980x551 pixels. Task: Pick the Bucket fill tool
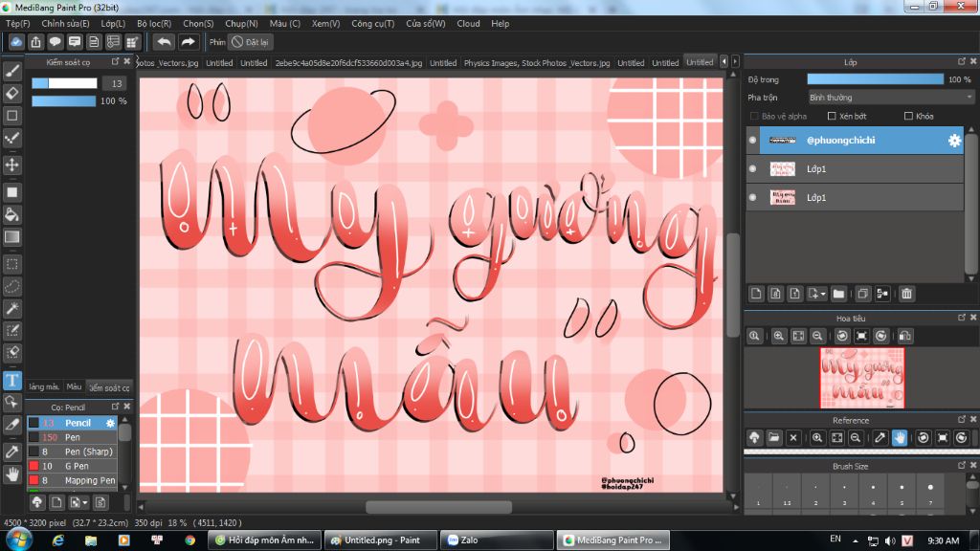11,215
